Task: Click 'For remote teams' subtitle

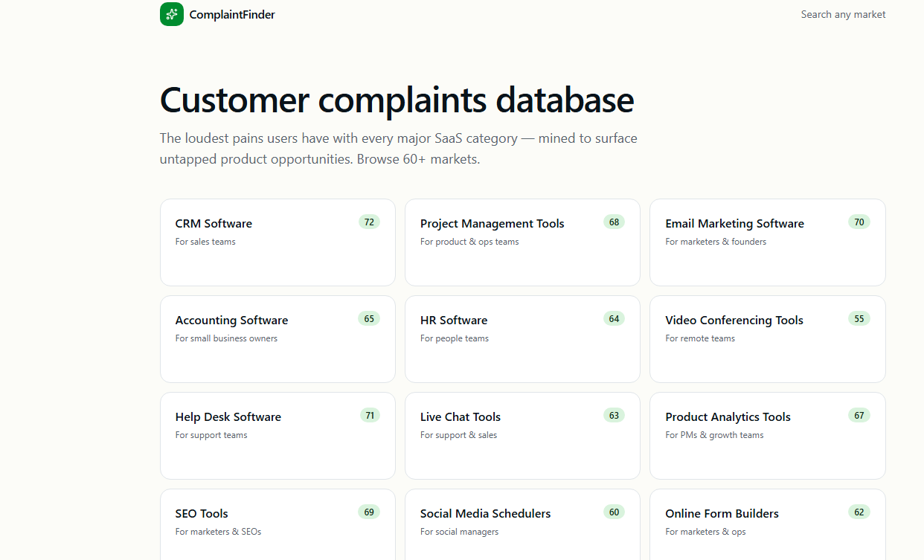Action: [x=700, y=338]
